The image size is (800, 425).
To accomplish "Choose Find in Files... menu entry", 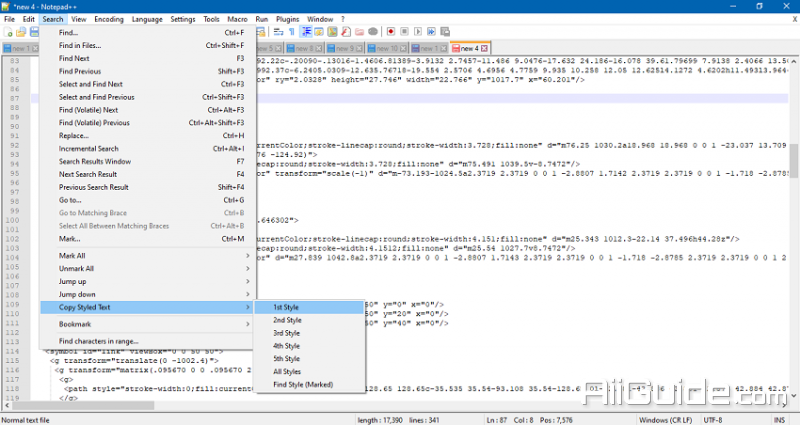I will tap(147, 45).
